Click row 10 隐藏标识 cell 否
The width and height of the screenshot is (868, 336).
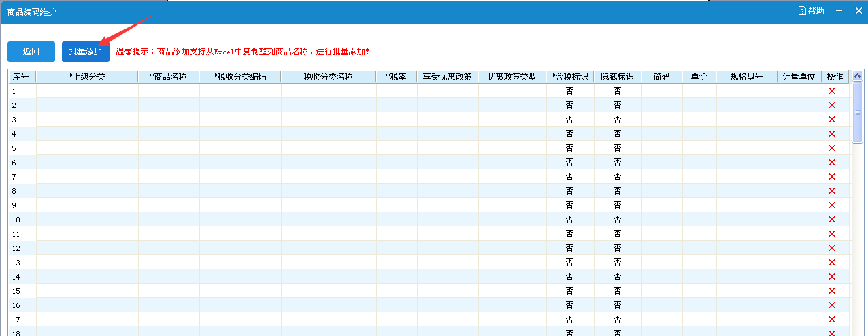[618, 220]
